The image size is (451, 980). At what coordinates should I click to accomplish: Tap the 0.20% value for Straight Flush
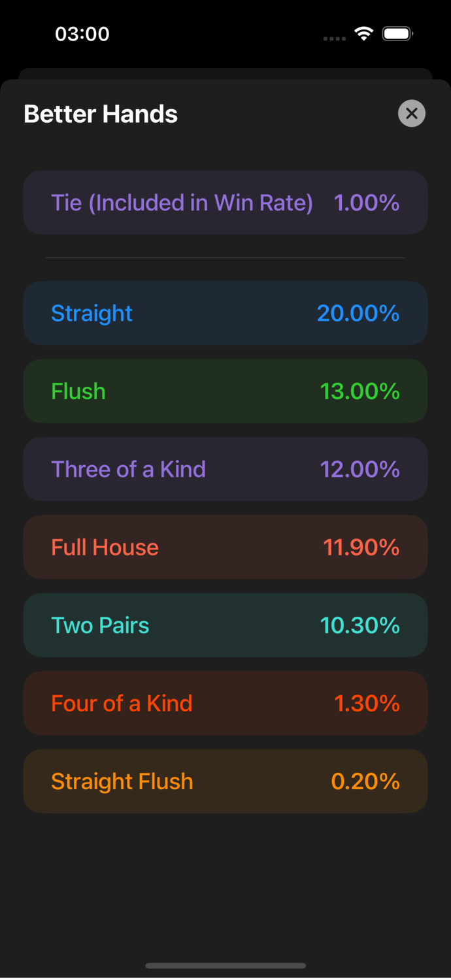pyautogui.click(x=366, y=781)
